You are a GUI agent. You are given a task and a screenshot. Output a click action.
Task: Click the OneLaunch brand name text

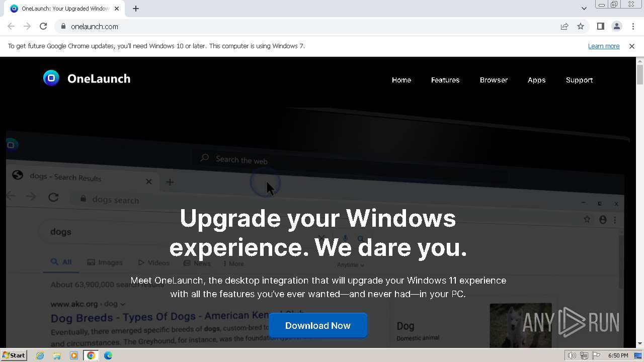click(99, 78)
